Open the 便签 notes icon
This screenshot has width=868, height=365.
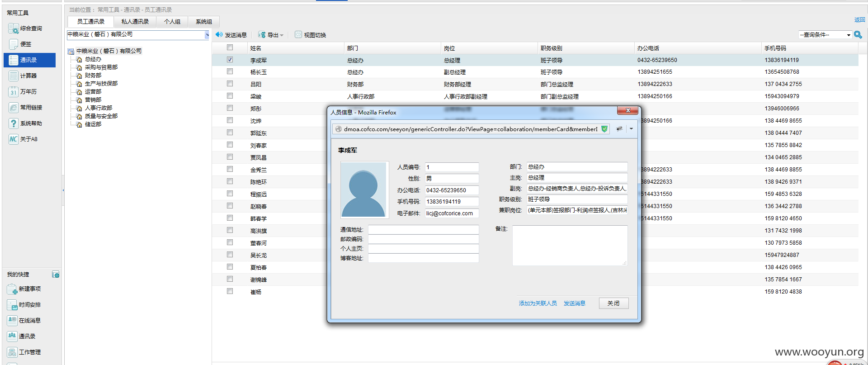click(x=14, y=44)
